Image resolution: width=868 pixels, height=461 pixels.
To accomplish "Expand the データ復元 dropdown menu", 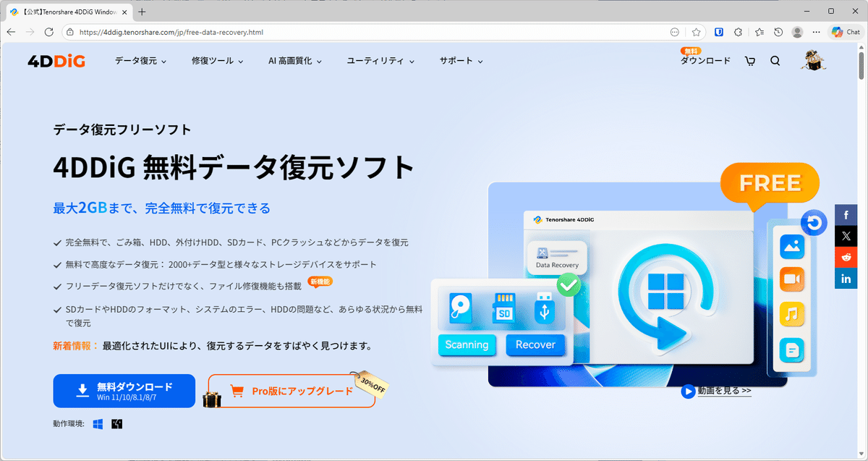I will 140,61.
